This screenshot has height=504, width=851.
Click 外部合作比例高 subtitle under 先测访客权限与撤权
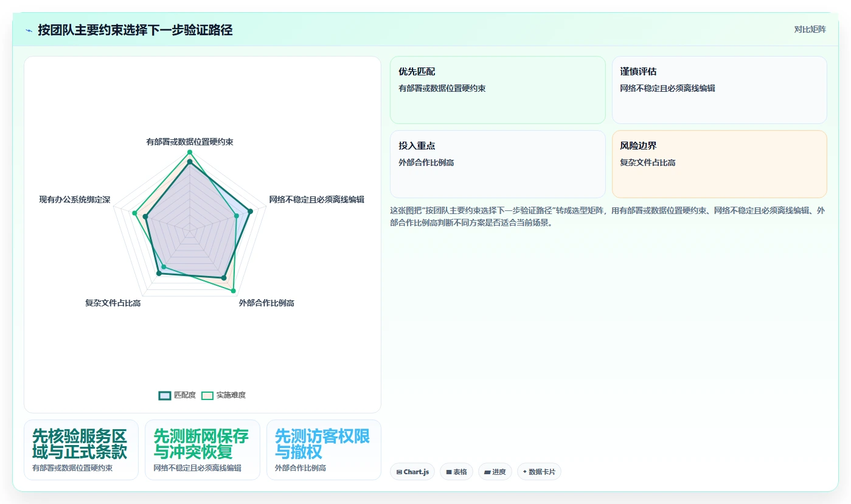coord(300,468)
